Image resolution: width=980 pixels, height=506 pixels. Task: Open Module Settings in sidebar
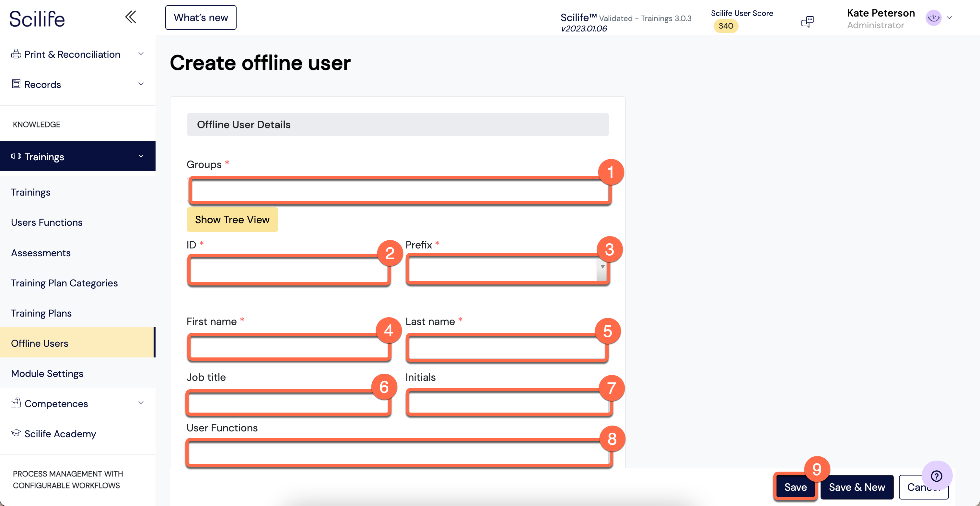[x=47, y=373]
